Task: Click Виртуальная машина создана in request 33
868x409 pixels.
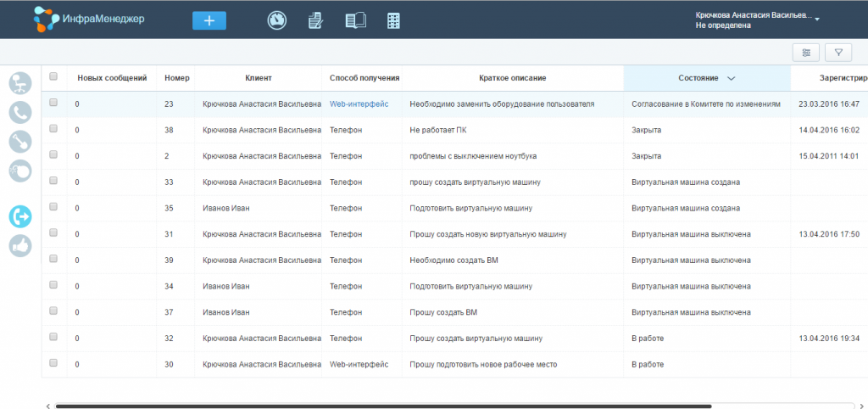Action: point(686,182)
